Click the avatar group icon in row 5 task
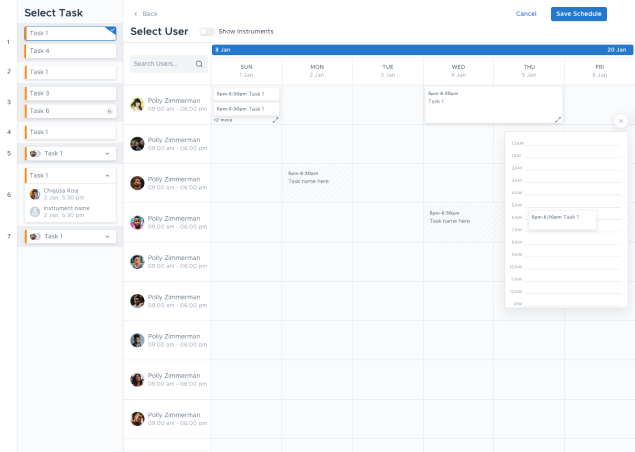The height and width of the screenshot is (452, 635). tap(35, 153)
